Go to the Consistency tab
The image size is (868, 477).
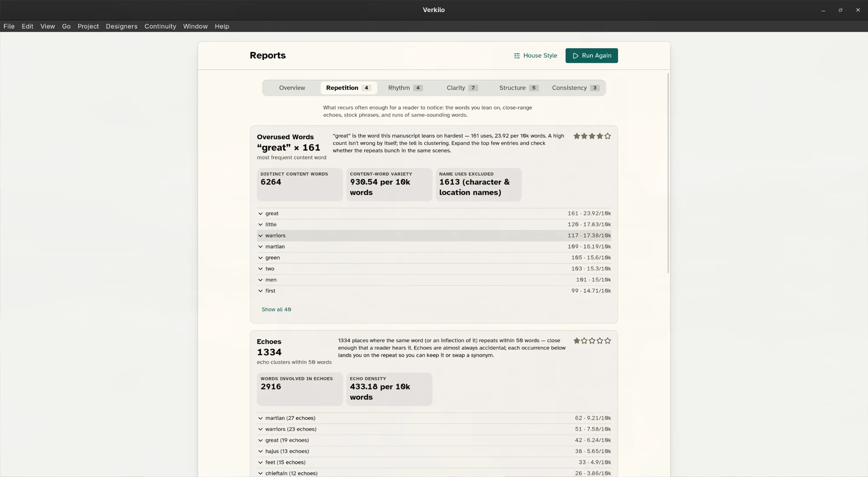[x=575, y=88]
